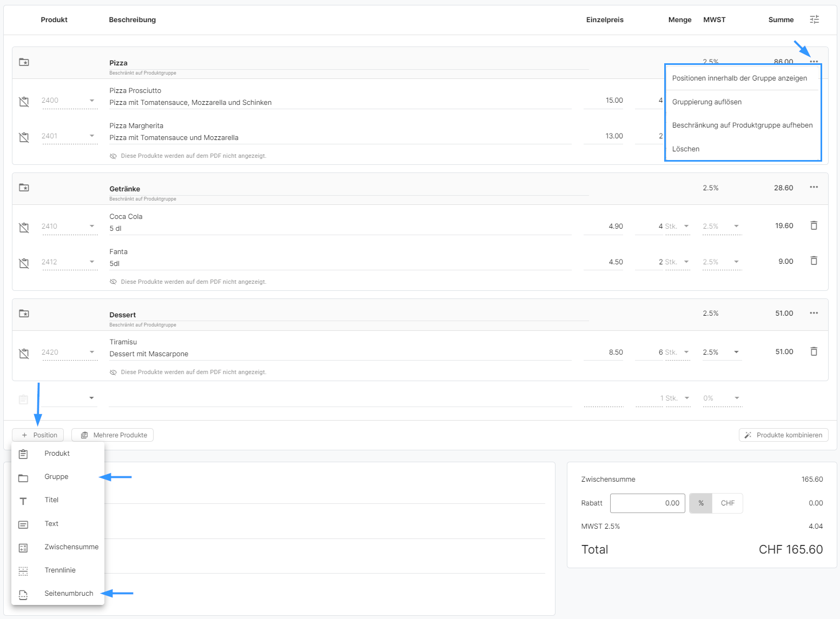Image resolution: width=840 pixels, height=619 pixels.
Task: Open unit dropdown for Fanta quantity
Action: pyautogui.click(x=686, y=262)
